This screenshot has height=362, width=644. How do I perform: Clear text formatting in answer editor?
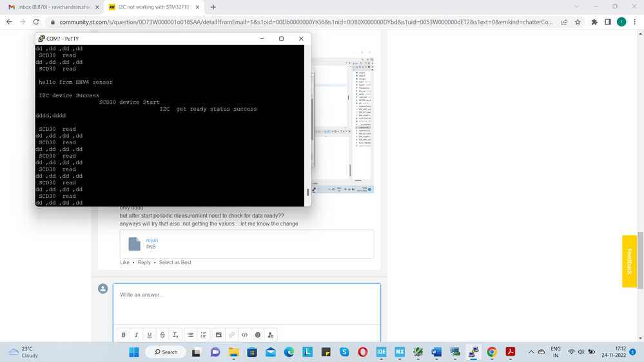(175, 335)
